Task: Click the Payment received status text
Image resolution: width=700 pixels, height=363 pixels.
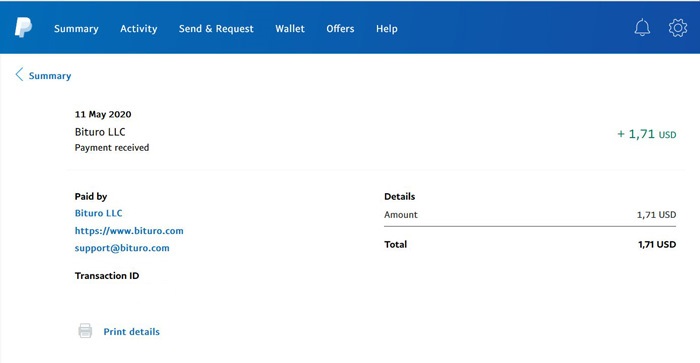Action: pos(112,147)
